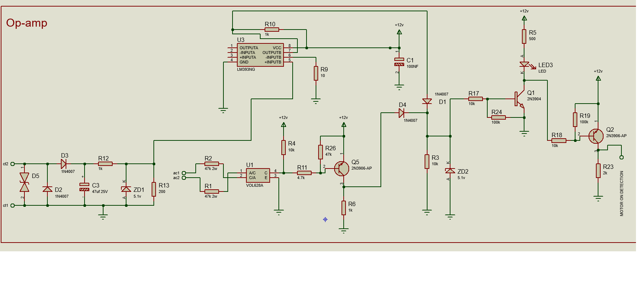Click the Op-amp sheet title text
The width and height of the screenshot is (644, 298).
(27, 23)
